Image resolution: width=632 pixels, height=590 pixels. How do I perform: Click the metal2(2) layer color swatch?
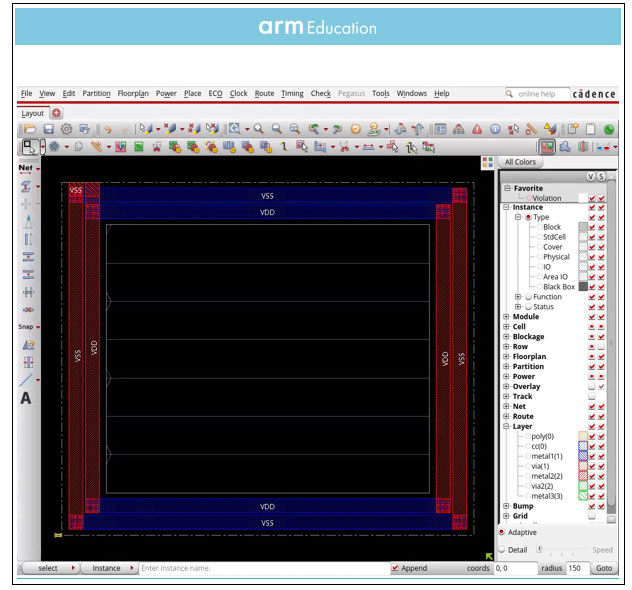pos(583,476)
